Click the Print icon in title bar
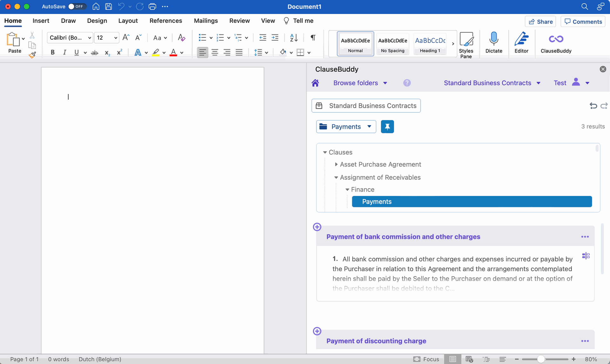The image size is (610, 364). (152, 6)
